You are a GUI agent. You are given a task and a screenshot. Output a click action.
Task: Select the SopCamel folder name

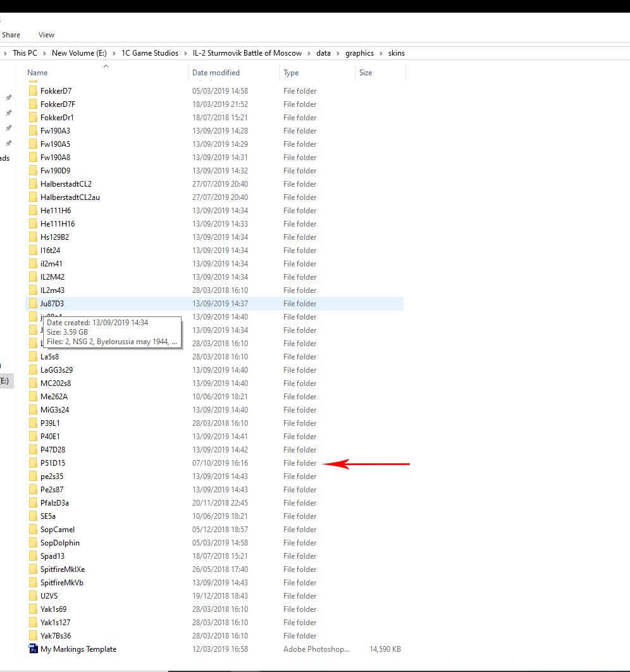(58, 529)
